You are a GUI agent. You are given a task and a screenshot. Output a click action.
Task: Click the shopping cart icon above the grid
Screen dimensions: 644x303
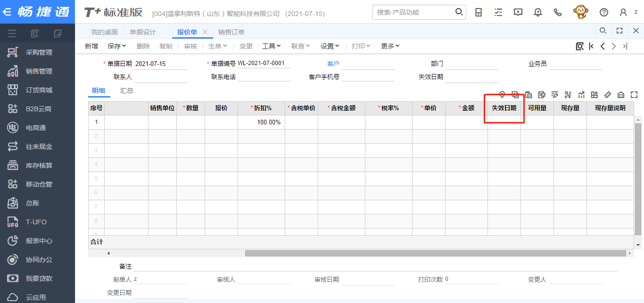[568, 95]
